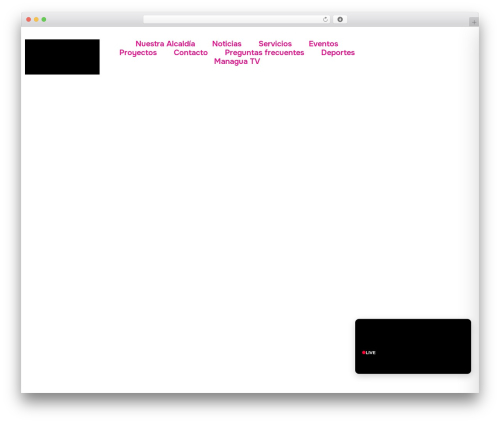Minimize the window with the yellow button
Screen dimensions: 500x423
coord(36,19)
